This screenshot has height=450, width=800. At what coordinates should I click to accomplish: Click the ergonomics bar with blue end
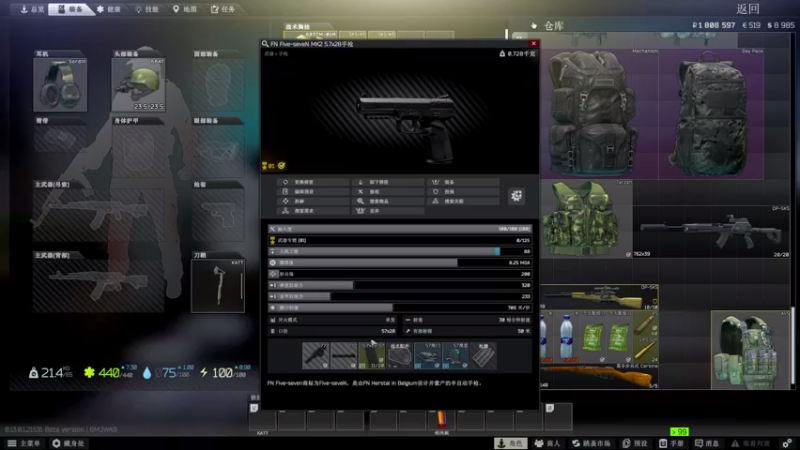coord(400,252)
